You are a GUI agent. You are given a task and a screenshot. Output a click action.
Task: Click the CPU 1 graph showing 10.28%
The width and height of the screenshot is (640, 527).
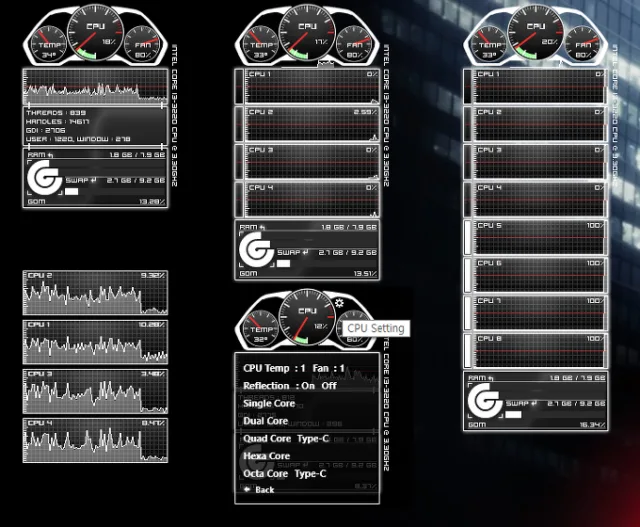pyautogui.click(x=95, y=342)
